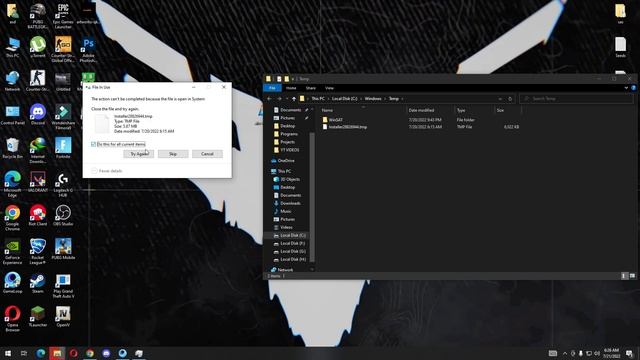Image resolution: width=640 pixels, height=360 pixels.
Task: Click the Search Temp input field
Action: click(576, 99)
